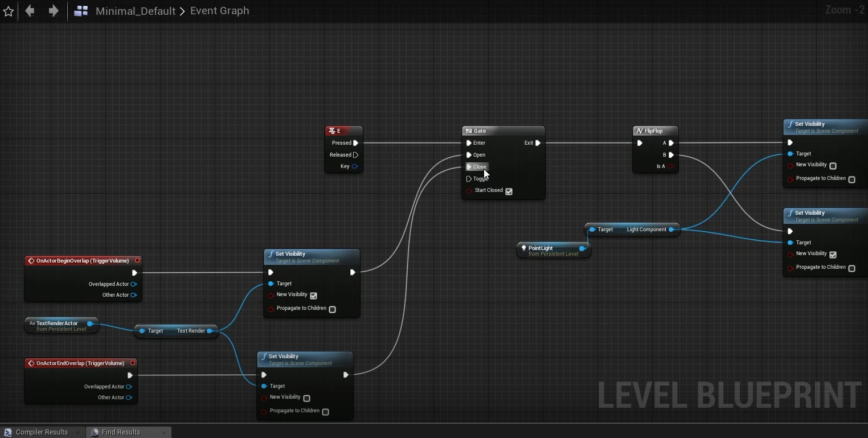The width and height of the screenshot is (868, 438).
Task: Click the delegate pin on OnActorEndOverlap title
Action: (x=133, y=363)
